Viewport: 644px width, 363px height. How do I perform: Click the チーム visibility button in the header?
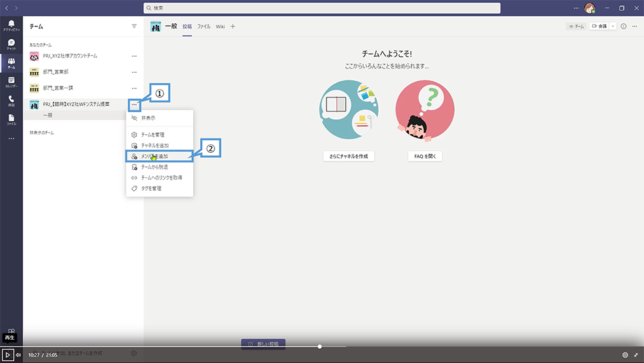click(576, 26)
